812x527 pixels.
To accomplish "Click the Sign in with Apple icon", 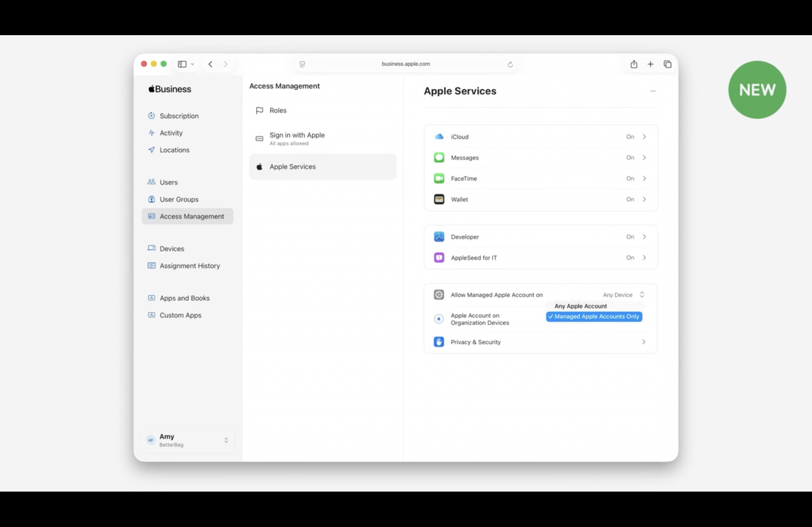I will click(259, 139).
